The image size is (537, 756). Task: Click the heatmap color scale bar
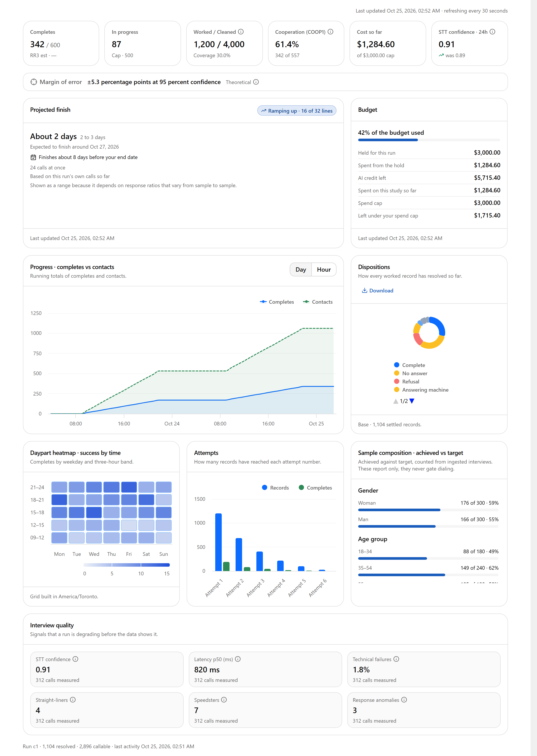(x=127, y=565)
